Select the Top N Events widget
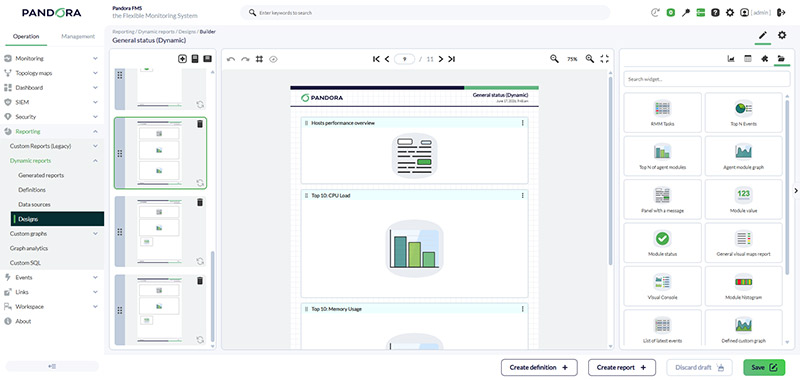Screen dimensions: 800x380 743,113
